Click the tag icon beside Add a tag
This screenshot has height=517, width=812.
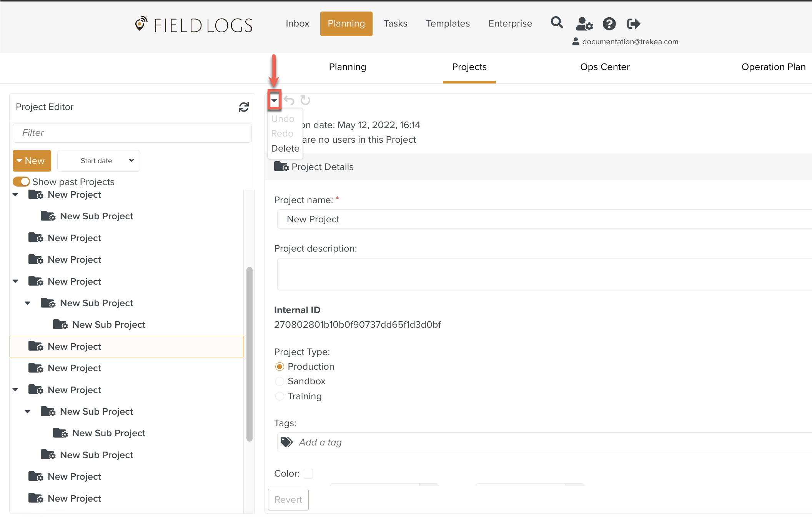pyautogui.click(x=286, y=442)
